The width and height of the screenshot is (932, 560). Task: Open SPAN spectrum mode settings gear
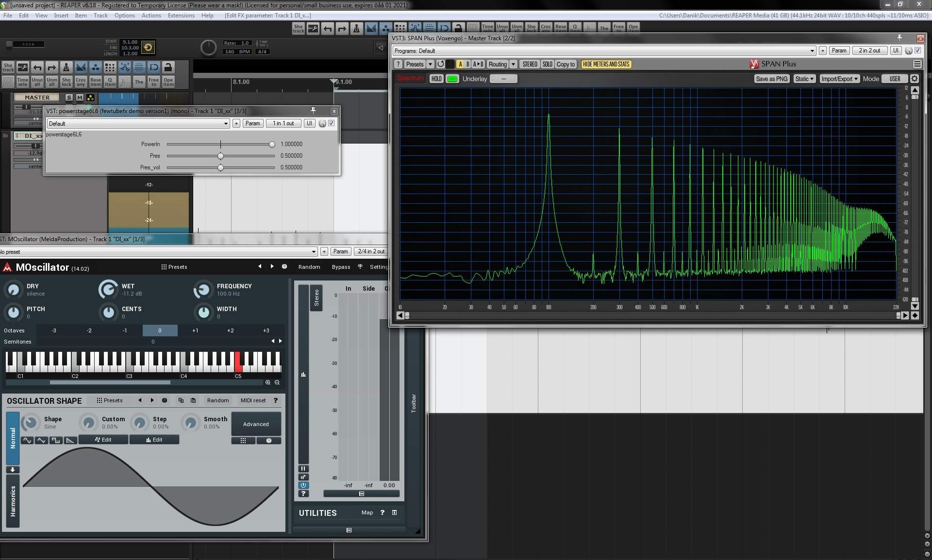(x=915, y=79)
